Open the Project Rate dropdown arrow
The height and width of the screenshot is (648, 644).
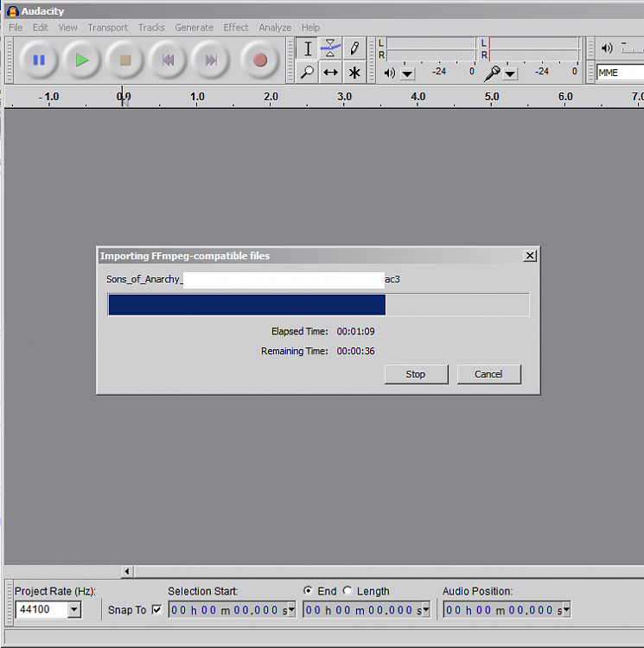(74, 610)
